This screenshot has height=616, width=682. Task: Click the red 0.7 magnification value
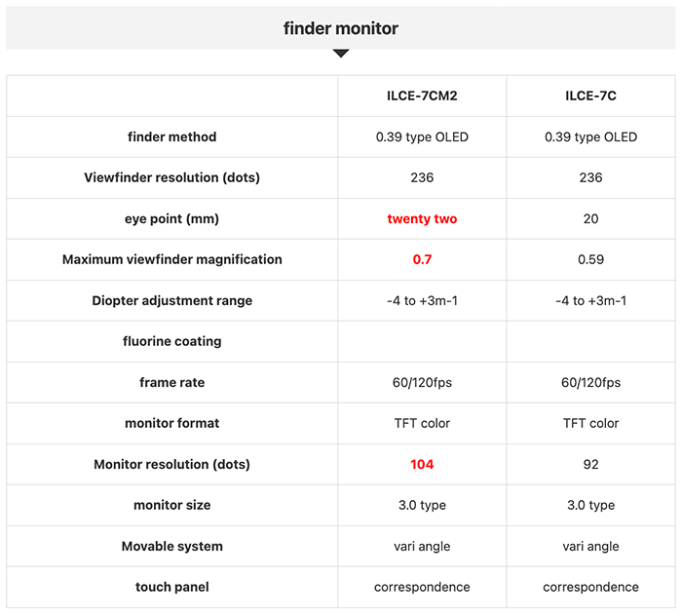pyautogui.click(x=422, y=259)
